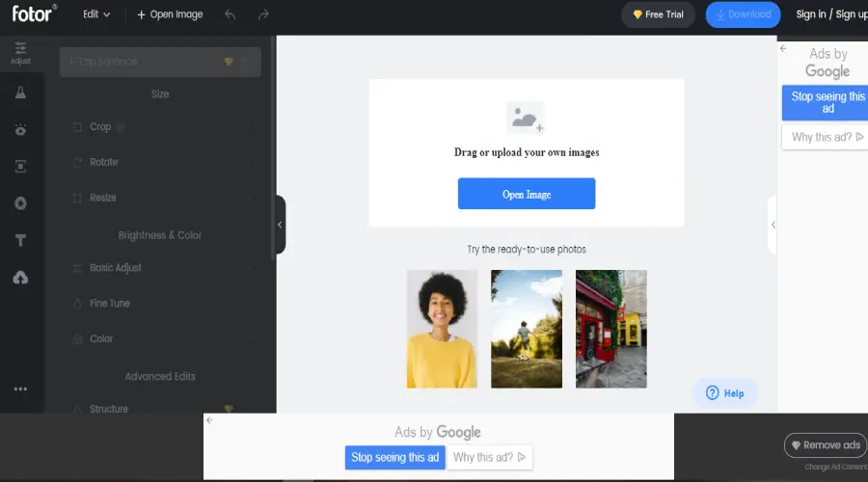Open the Help button

tap(724, 393)
